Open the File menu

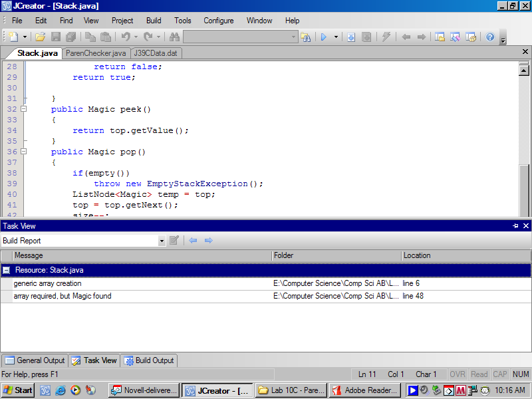click(x=17, y=21)
